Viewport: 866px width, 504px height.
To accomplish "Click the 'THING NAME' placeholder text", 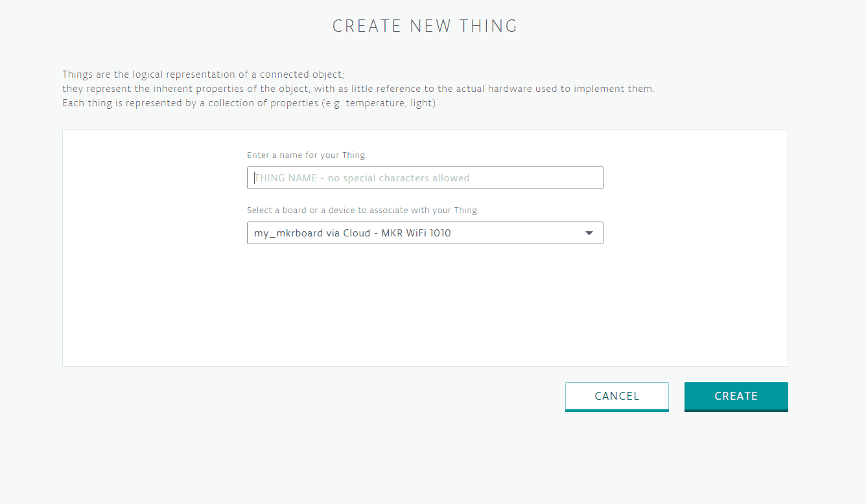I will pyautogui.click(x=286, y=178).
